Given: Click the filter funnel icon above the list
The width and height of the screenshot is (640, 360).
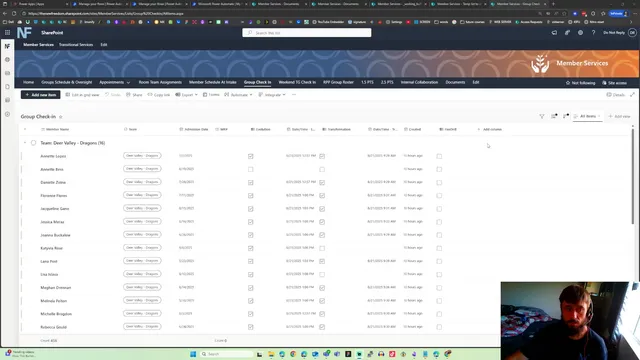Looking at the screenshot, I should coord(542,116).
